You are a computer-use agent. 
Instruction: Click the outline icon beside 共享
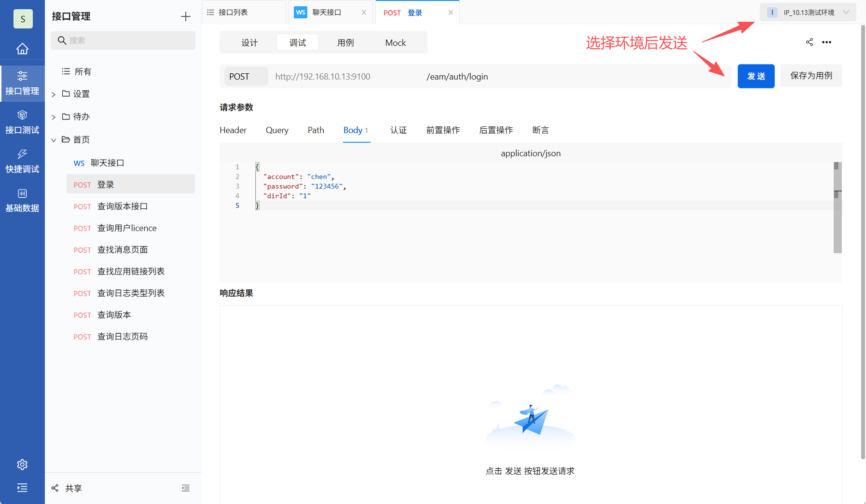tap(186, 488)
